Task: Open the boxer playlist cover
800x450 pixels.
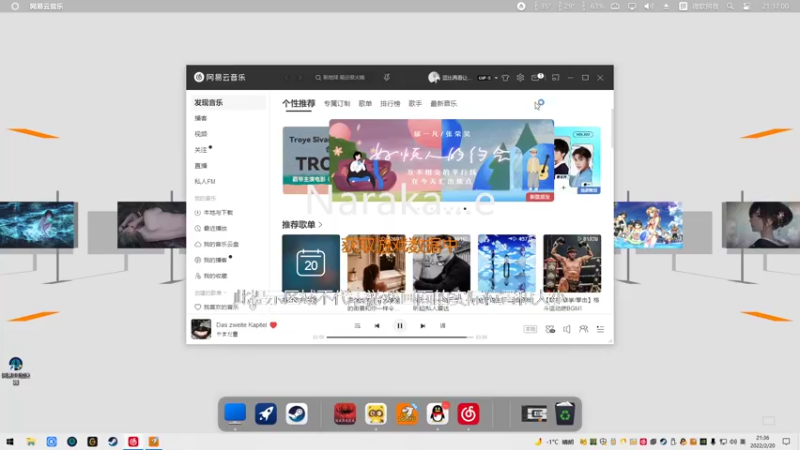Action: click(x=572, y=263)
